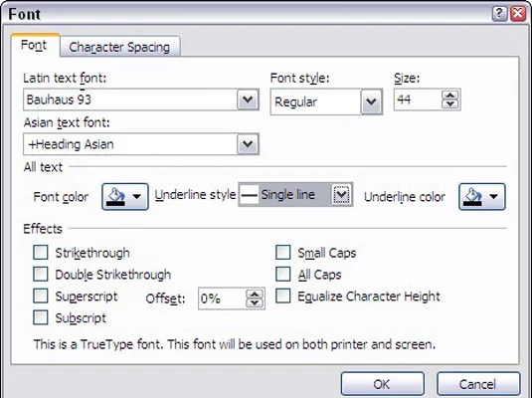Image resolution: width=532 pixels, height=398 pixels.
Task: Decrease Offset with the down arrow
Action: (255, 302)
